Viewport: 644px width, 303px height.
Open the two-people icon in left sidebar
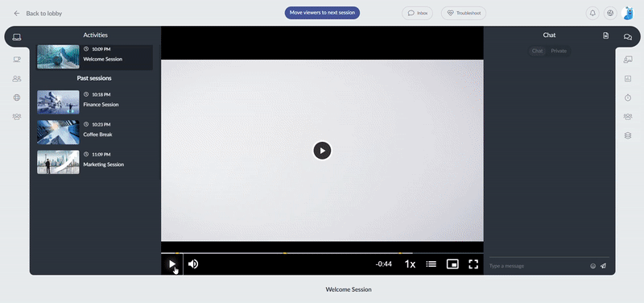click(x=17, y=78)
